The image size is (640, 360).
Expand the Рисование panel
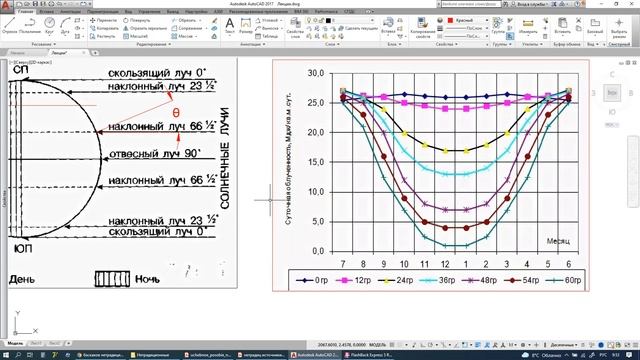44,44
